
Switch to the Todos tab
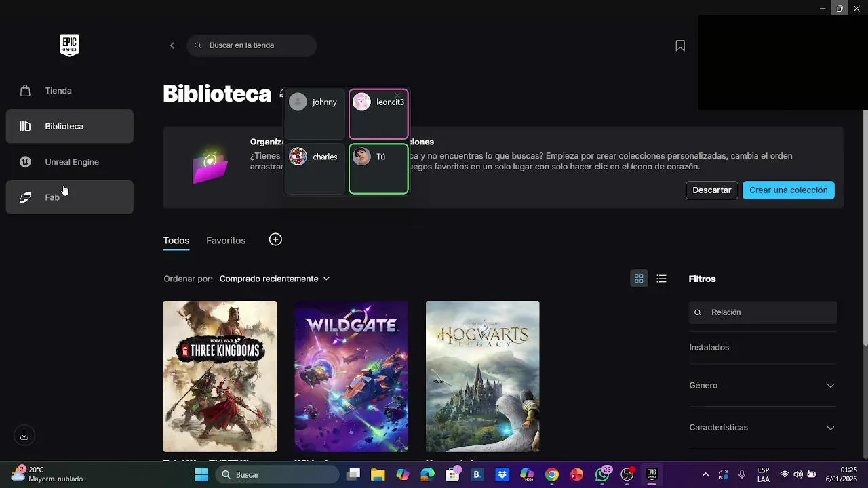click(x=176, y=241)
